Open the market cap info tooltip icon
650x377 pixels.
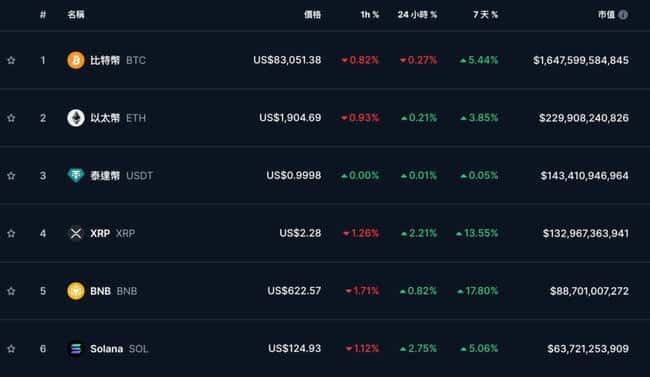point(623,15)
